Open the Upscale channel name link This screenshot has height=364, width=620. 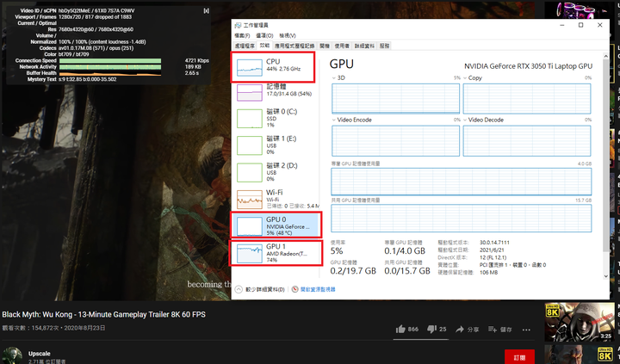(x=39, y=354)
